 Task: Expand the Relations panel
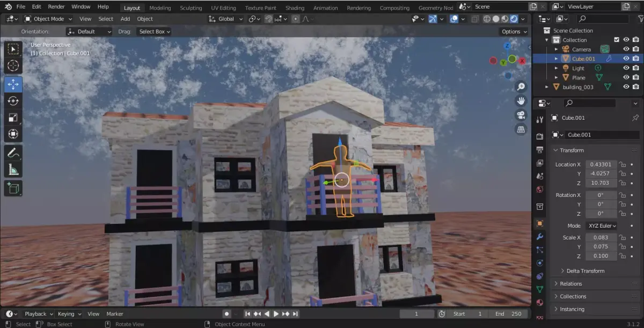(x=570, y=283)
